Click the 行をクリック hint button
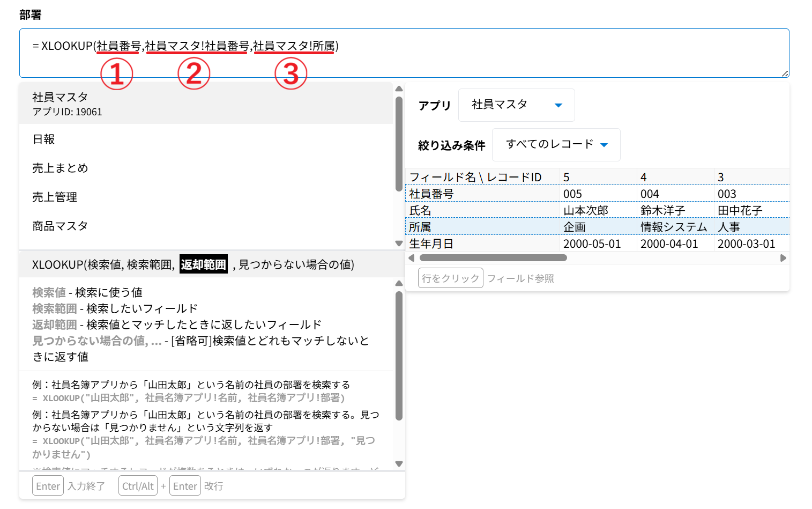The image size is (812, 509). (450, 278)
